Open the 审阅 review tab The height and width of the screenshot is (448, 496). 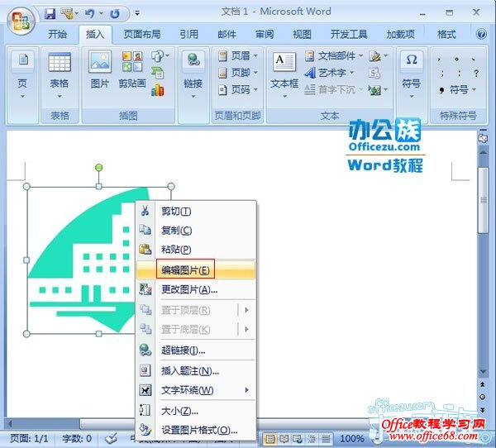265,34
